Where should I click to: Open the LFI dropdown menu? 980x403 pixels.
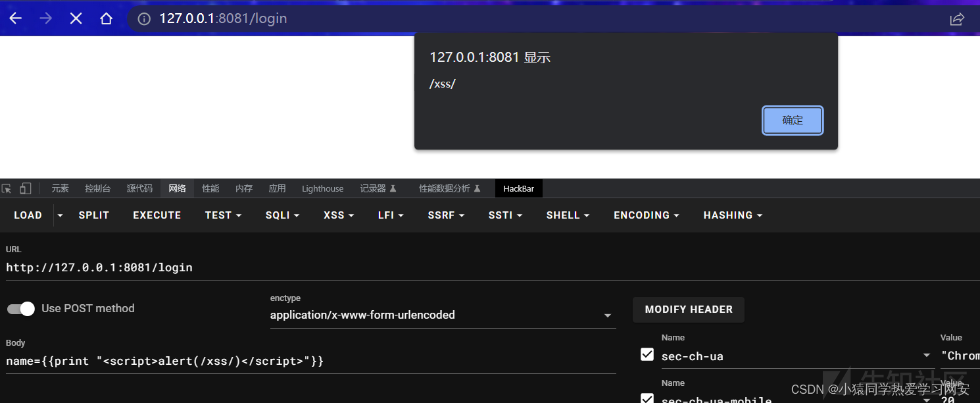point(391,215)
